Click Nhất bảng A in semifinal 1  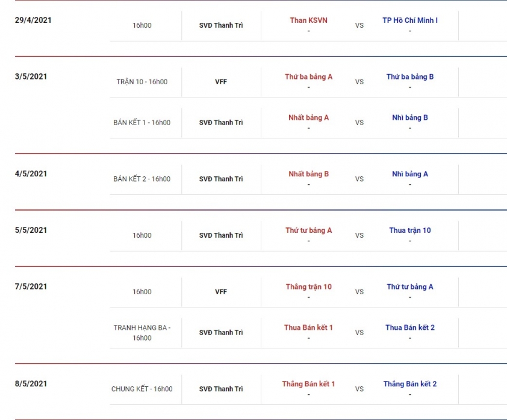308,117
